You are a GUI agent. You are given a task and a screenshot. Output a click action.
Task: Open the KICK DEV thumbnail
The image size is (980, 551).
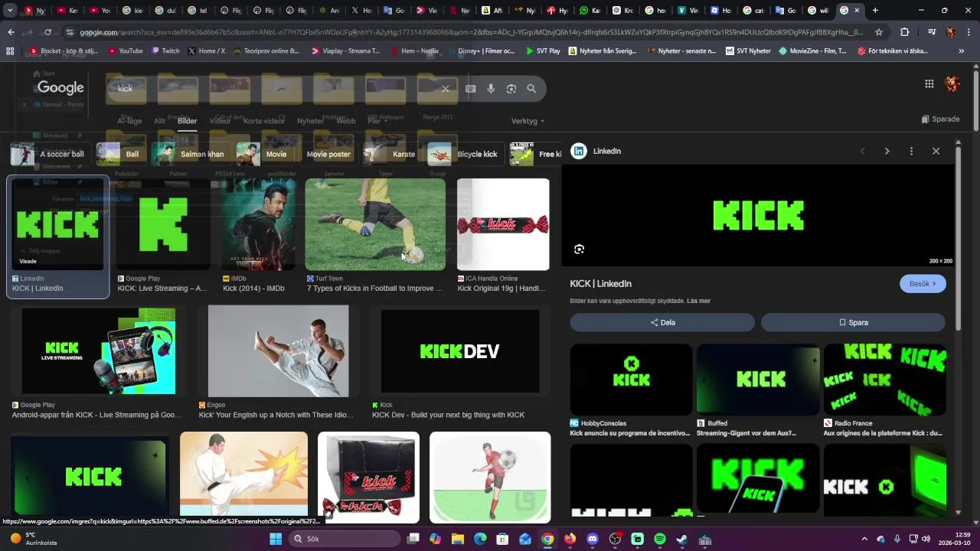(x=460, y=351)
